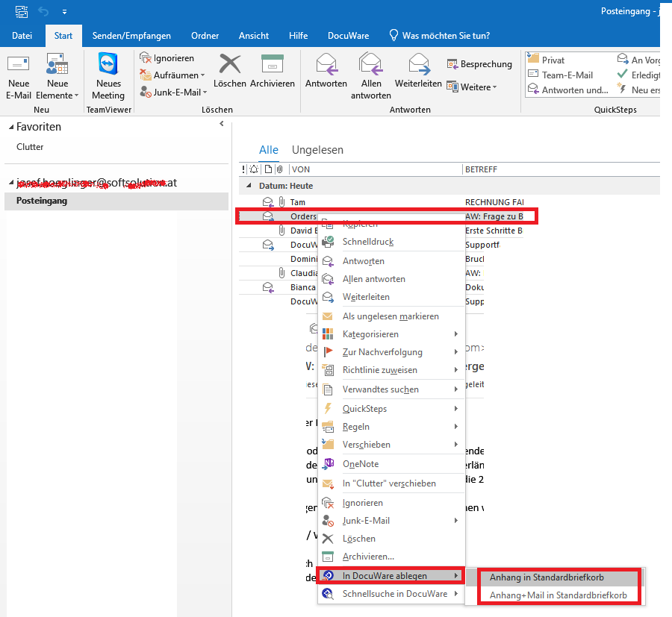Screen dimensions: 672x617
Task: Choose Weiterleiten in context menu
Action: [391, 297]
